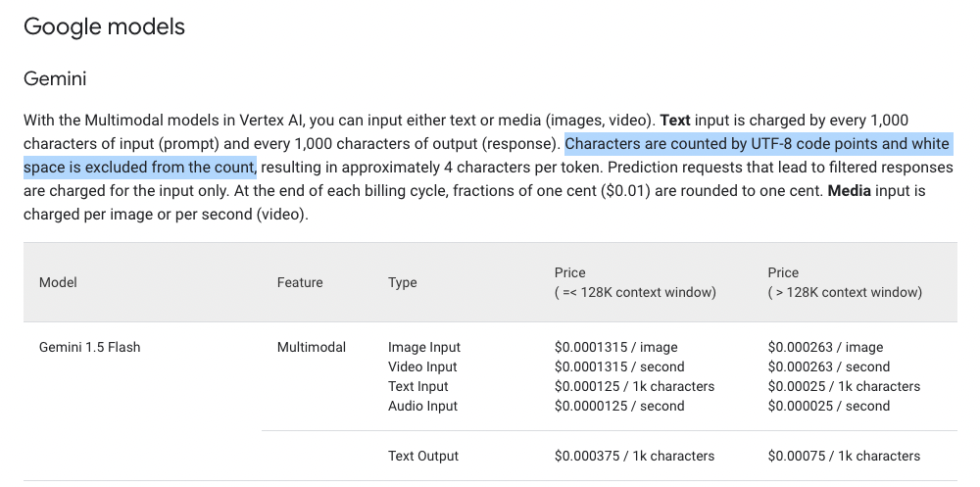Click the 'Video Input' type label

click(422, 367)
